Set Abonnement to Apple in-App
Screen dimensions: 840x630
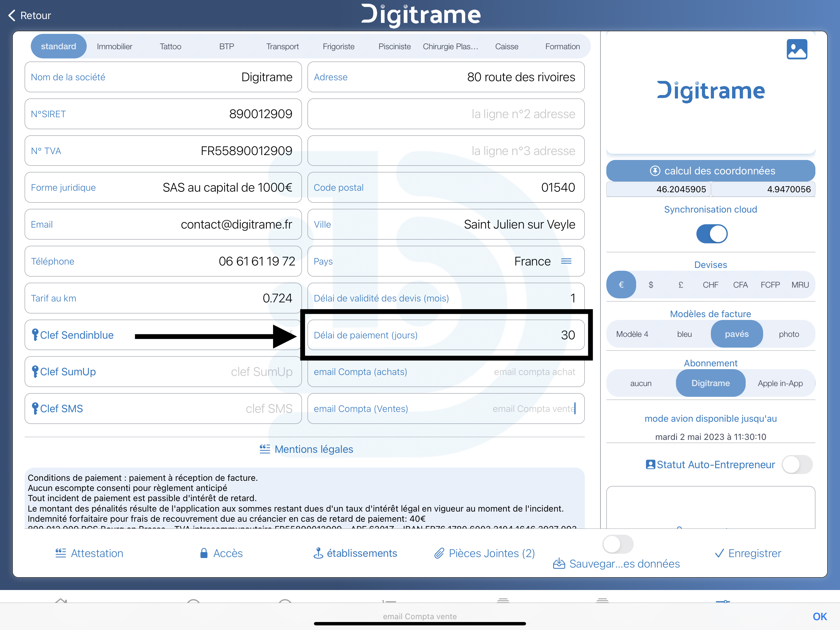pos(780,383)
